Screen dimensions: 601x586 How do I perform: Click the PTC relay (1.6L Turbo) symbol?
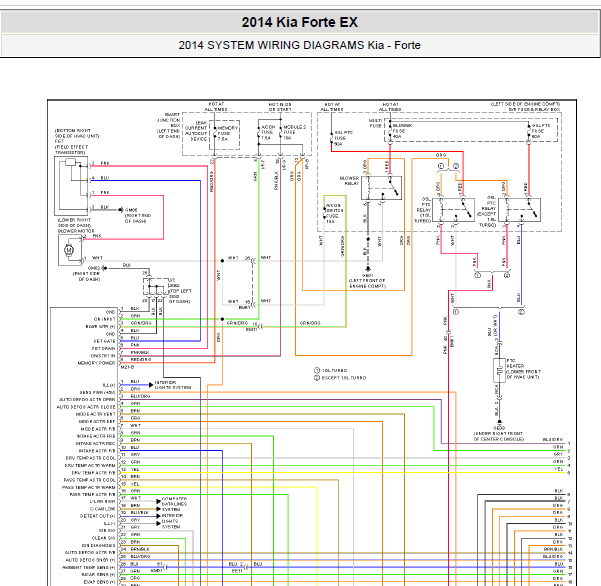[453, 210]
